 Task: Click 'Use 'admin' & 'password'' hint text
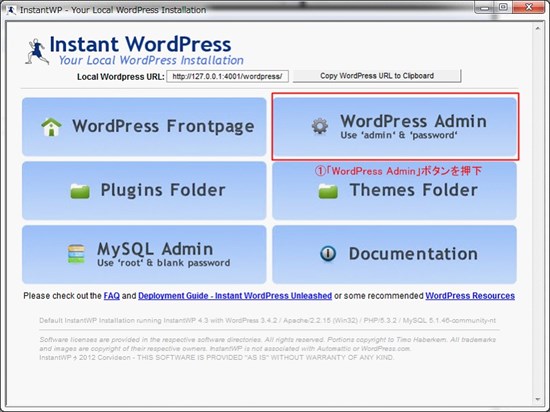[399, 135]
